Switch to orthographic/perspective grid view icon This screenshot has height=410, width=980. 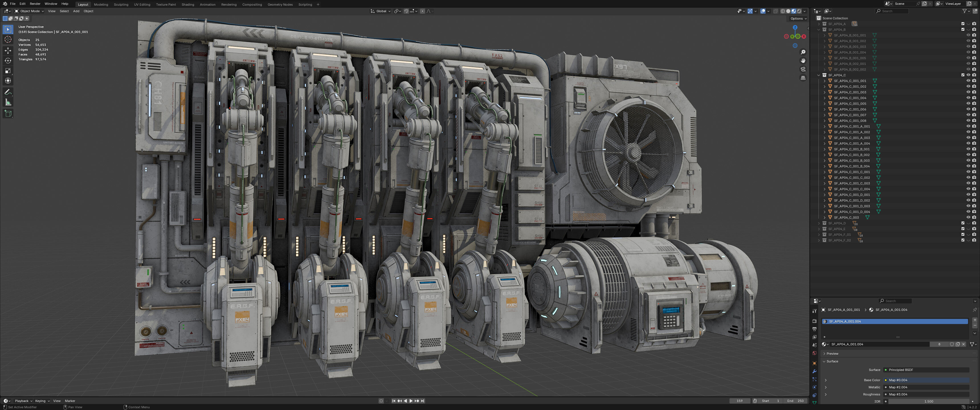[x=803, y=78]
